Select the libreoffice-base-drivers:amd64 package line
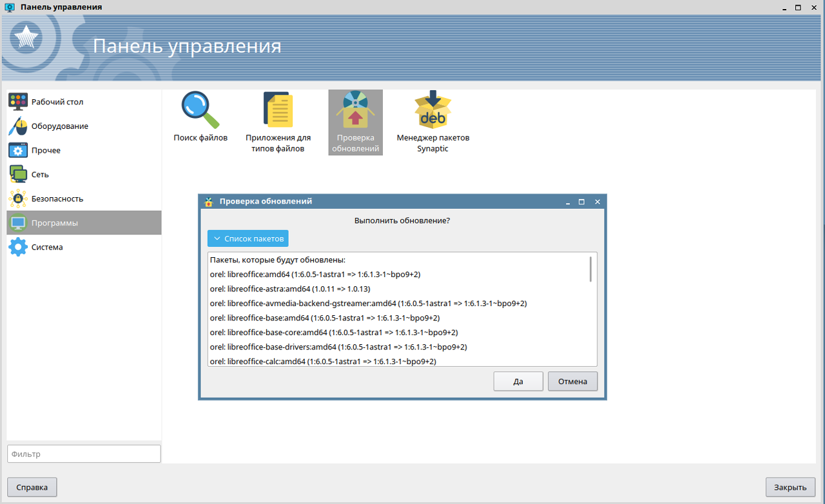 tap(338, 347)
